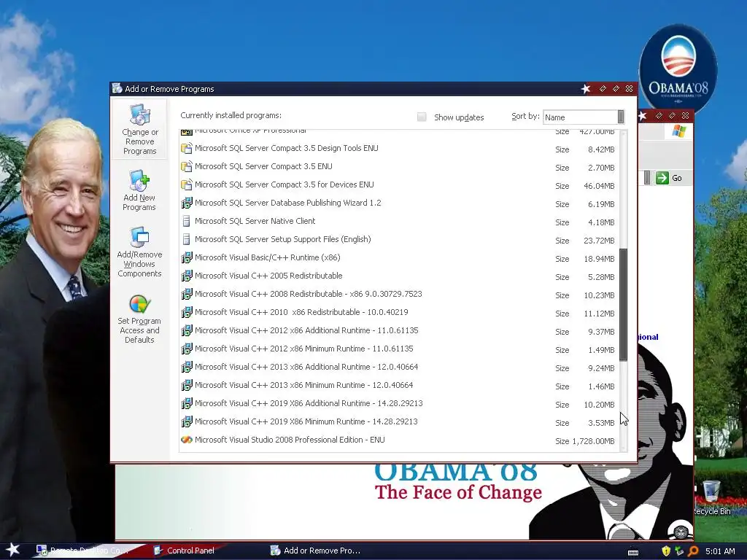Open address dropdown in Control Panel window
Image resolution: width=747 pixels, height=560 pixels.
[646, 178]
